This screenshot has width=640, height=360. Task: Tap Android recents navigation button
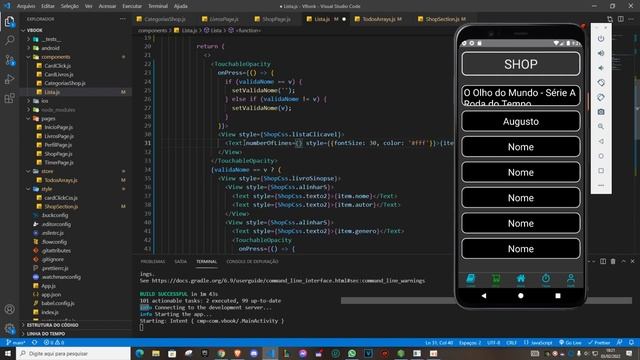tap(558, 296)
